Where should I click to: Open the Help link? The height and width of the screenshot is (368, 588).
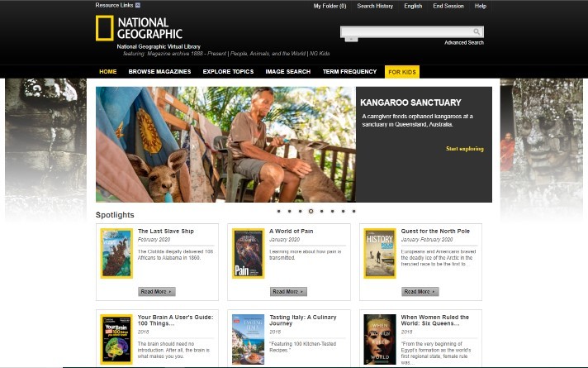[481, 6]
